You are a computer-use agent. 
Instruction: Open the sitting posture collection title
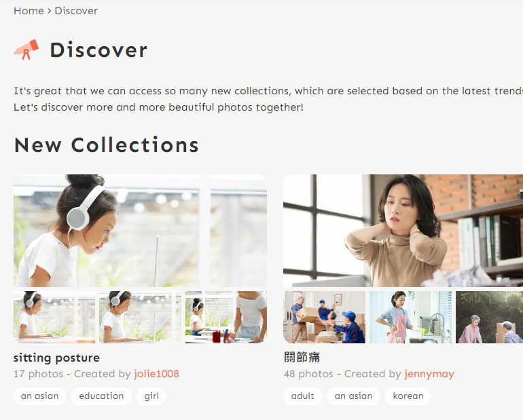point(56,358)
